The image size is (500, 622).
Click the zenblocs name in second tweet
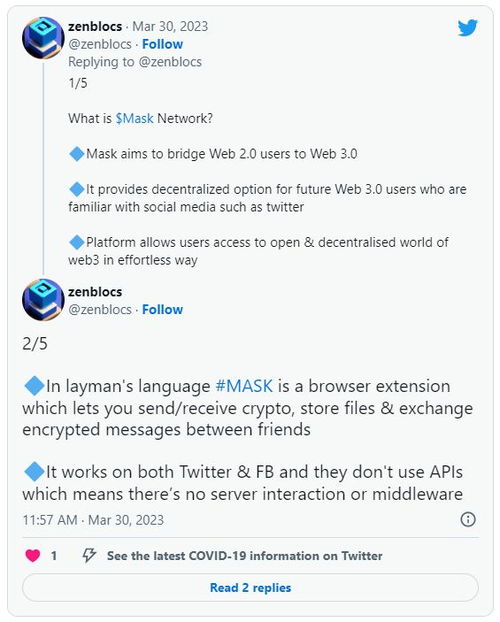[95, 292]
